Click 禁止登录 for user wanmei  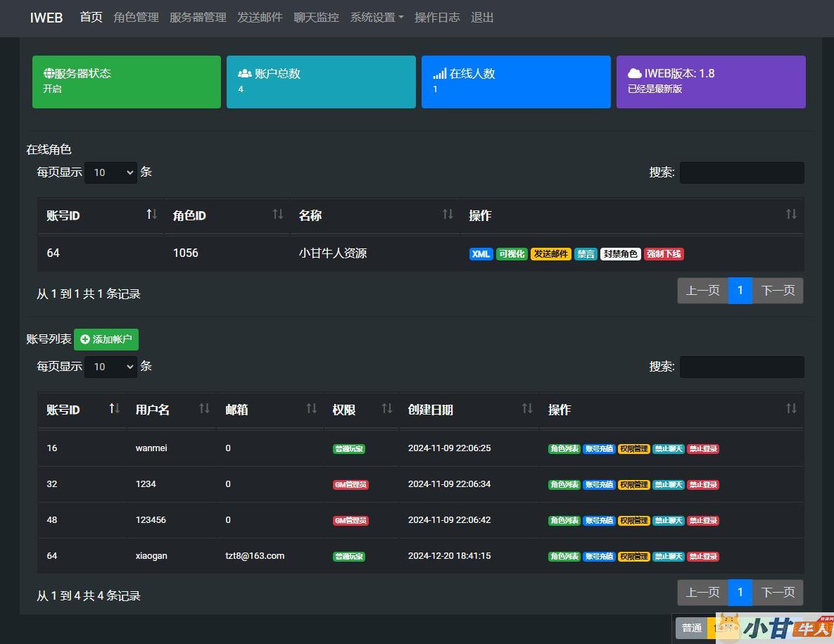point(702,449)
